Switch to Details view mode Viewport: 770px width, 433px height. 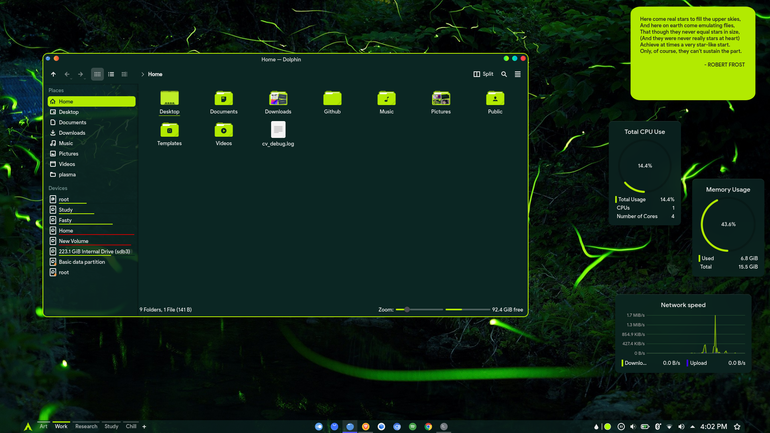pyautogui.click(x=124, y=74)
